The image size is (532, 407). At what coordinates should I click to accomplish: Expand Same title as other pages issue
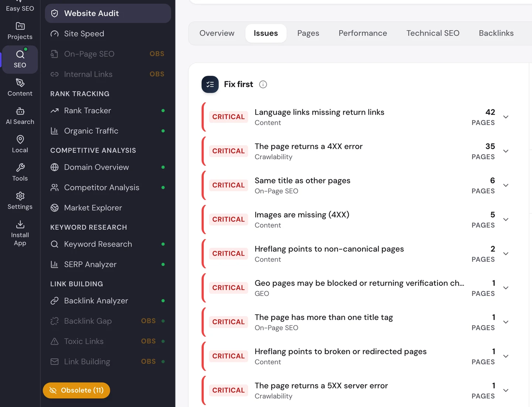pos(506,185)
